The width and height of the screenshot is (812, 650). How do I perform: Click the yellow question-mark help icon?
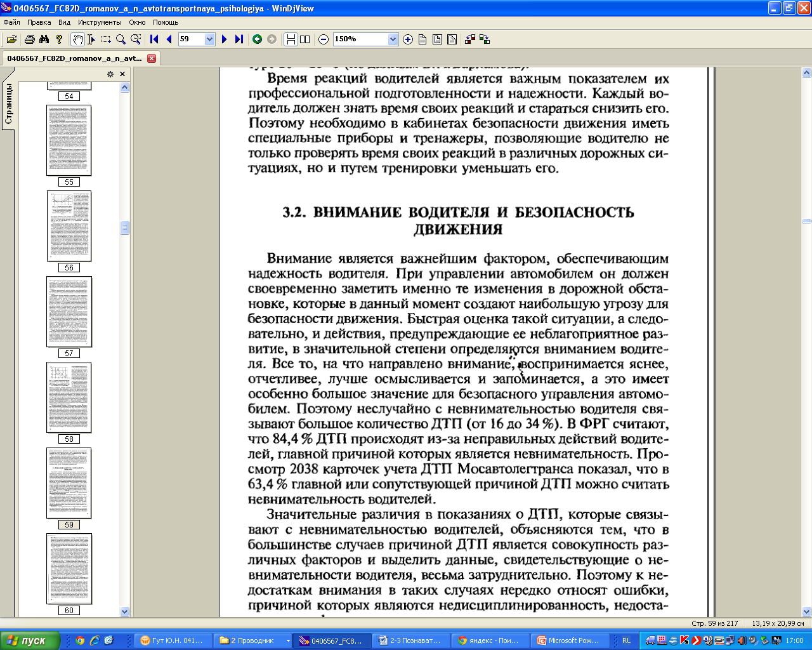59,39
